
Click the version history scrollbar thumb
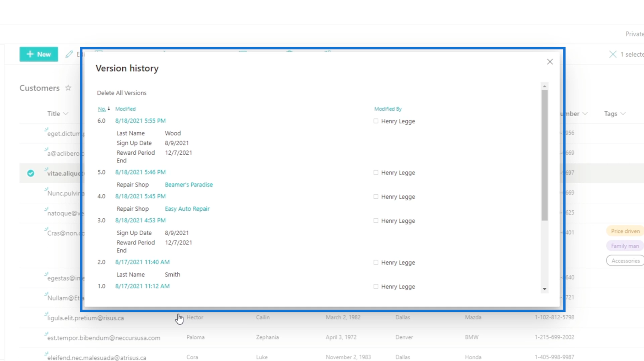[545, 155]
